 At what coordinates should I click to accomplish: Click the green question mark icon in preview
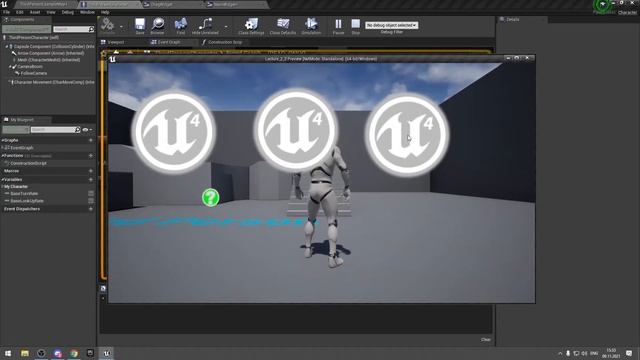(x=211, y=198)
